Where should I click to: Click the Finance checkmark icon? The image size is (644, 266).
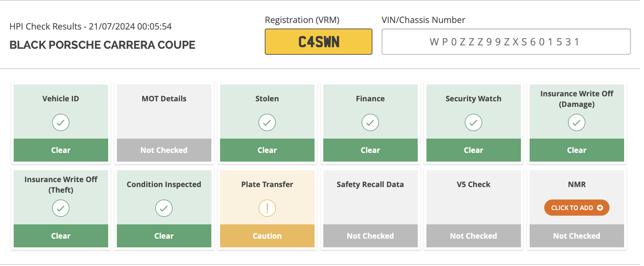tap(370, 122)
